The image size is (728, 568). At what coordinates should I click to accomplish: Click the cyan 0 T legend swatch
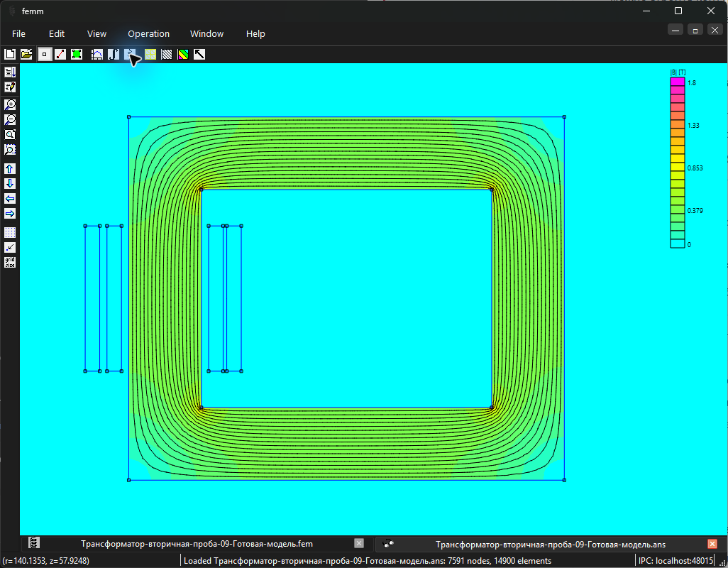678,244
